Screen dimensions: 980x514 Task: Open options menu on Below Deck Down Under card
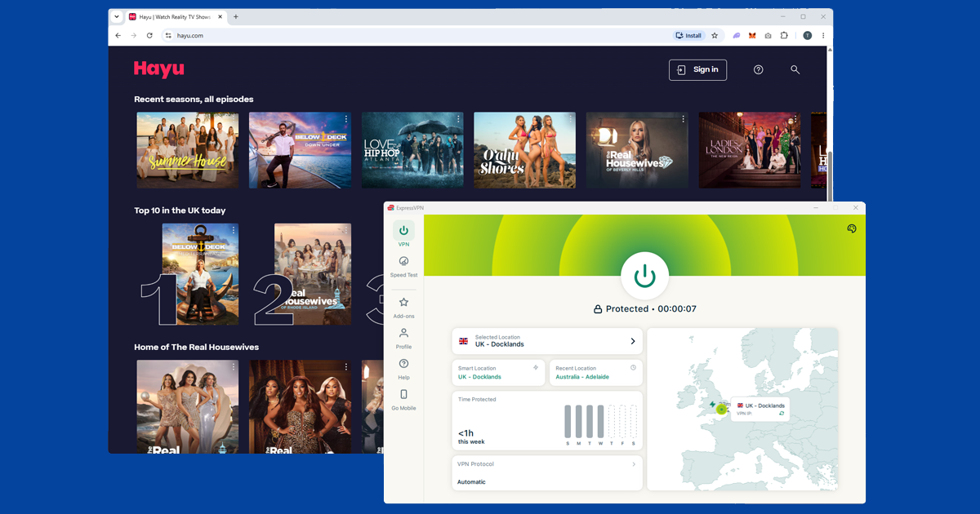tap(346, 120)
